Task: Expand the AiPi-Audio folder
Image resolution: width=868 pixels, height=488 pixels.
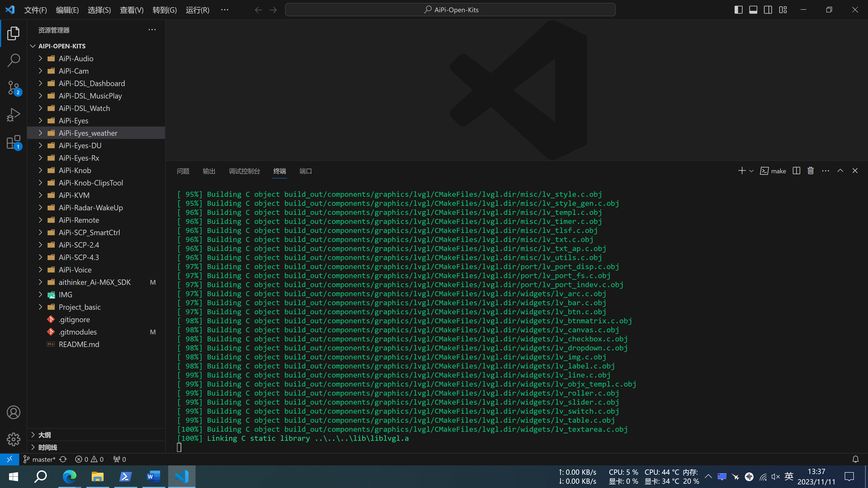Action: pos(96,59)
